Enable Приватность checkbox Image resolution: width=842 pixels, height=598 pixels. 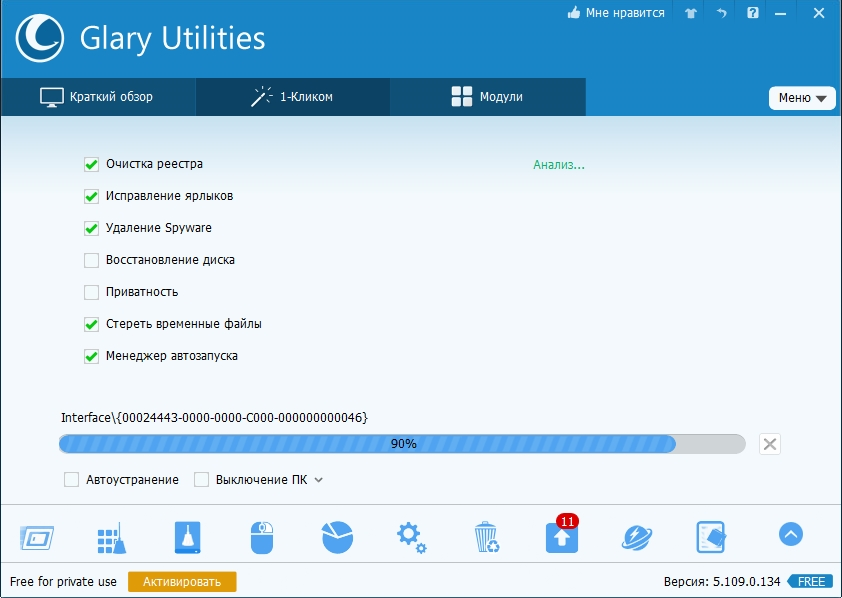(91, 292)
